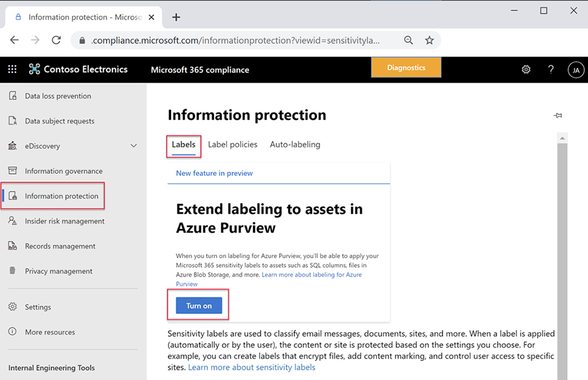Bookmark the page using the star icon
This screenshot has width=588, height=380.
[x=429, y=39]
